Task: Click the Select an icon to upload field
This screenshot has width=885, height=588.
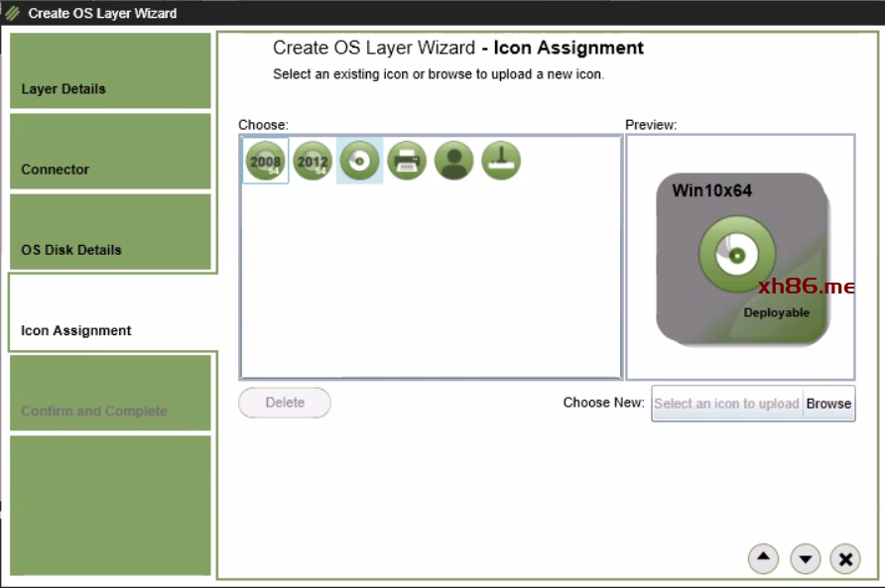Action: click(726, 404)
